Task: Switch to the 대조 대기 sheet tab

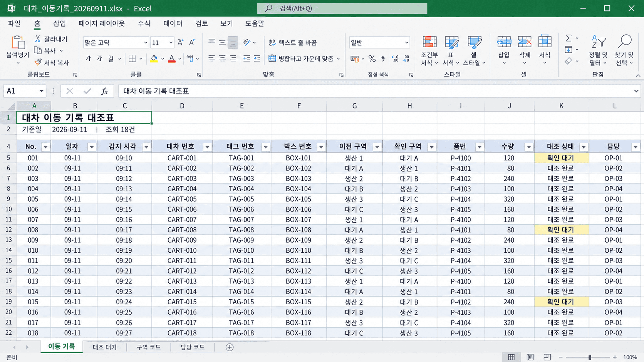Action: tap(105, 347)
